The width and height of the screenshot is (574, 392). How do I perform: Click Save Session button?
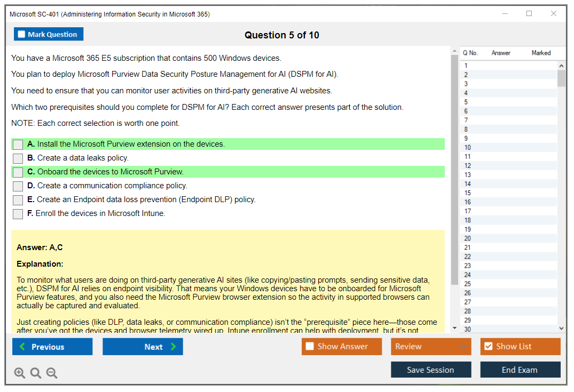(431, 370)
